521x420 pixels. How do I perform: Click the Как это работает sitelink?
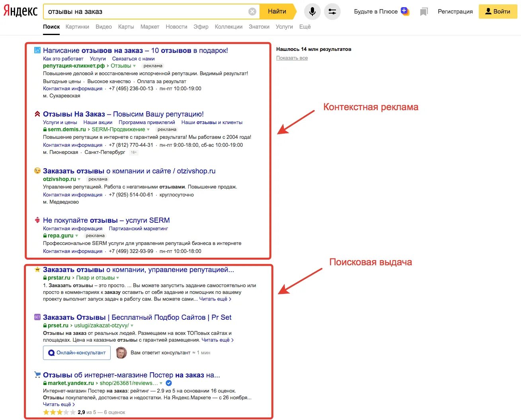(63, 59)
